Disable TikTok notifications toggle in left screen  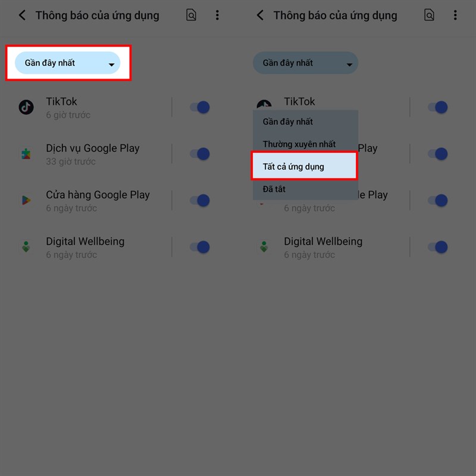click(200, 107)
